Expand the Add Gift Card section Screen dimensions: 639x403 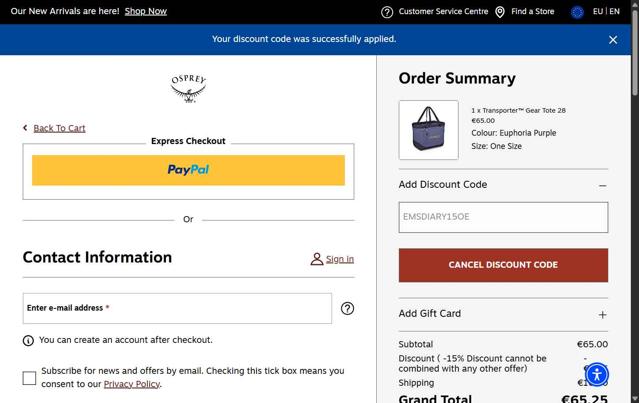602,315
